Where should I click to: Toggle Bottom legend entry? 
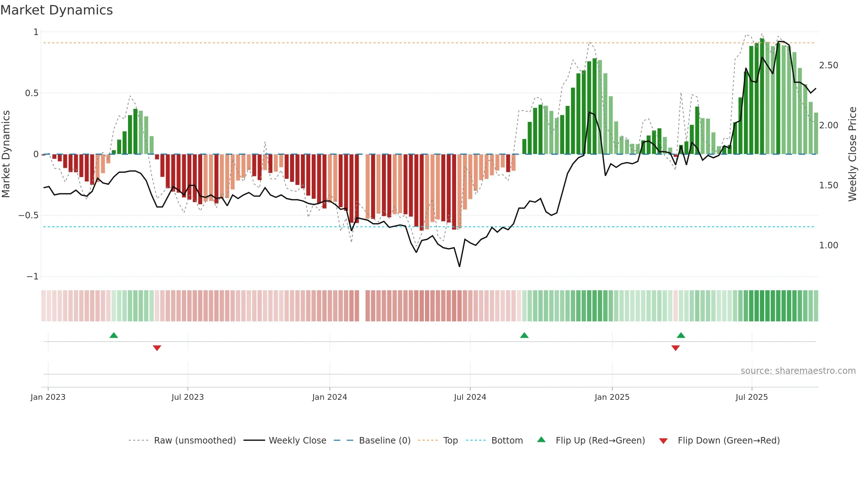point(494,440)
